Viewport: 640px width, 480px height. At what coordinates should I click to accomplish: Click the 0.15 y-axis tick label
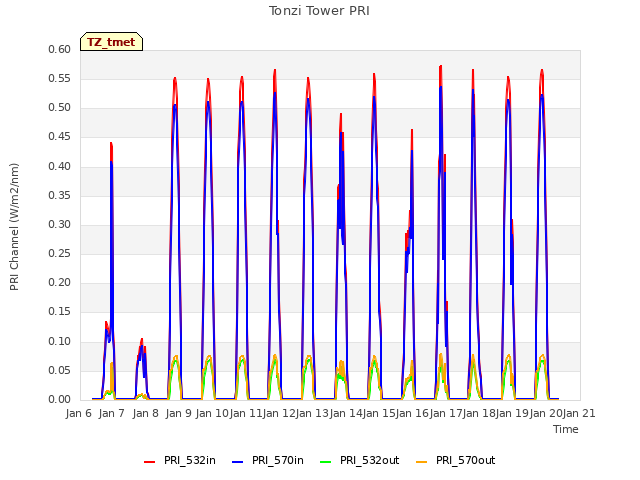point(60,312)
